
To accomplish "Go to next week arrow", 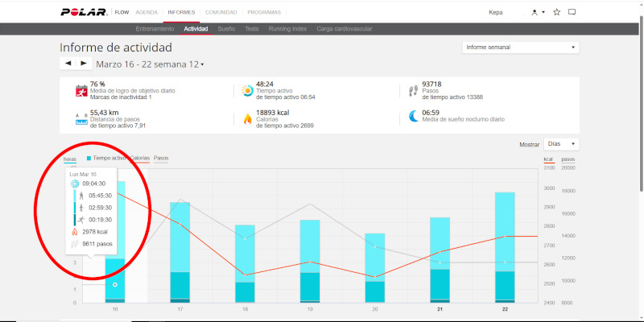I will (x=82, y=64).
